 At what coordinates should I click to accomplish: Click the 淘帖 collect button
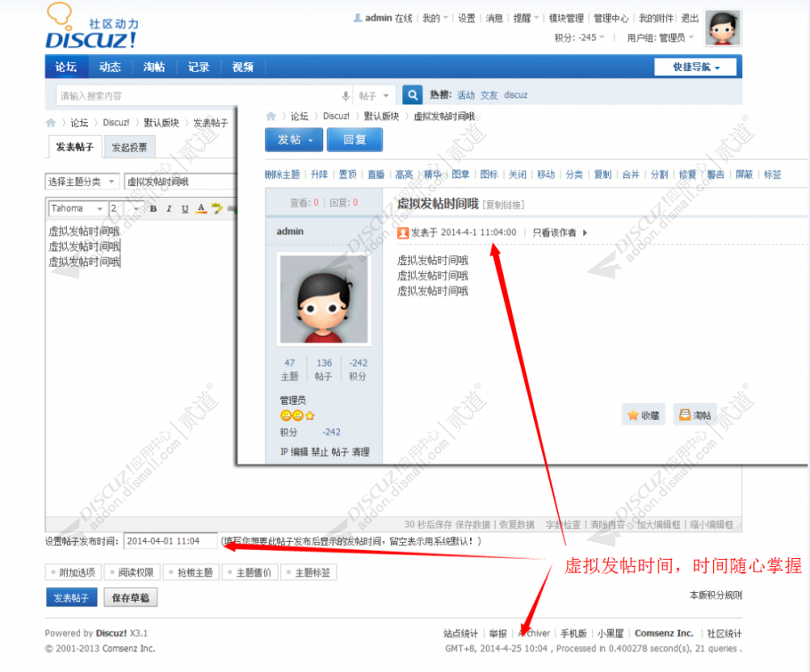point(695,415)
